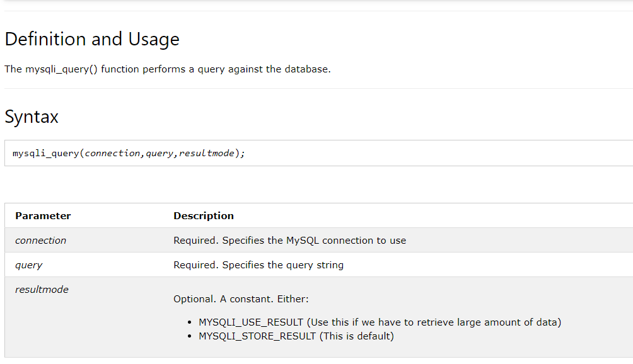The height and width of the screenshot is (364, 633).
Task: Select the connection parameter table cell
Action: [40, 241]
